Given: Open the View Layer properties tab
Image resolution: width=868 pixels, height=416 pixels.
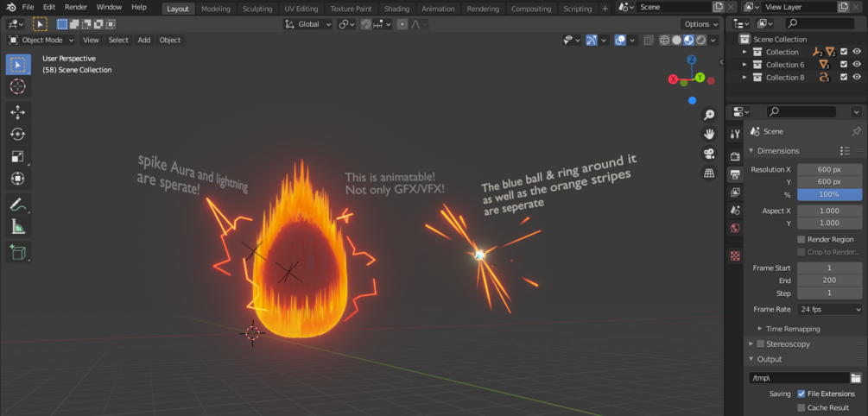Looking at the screenshot, I should pyautogui.click(x=735, y=192).
